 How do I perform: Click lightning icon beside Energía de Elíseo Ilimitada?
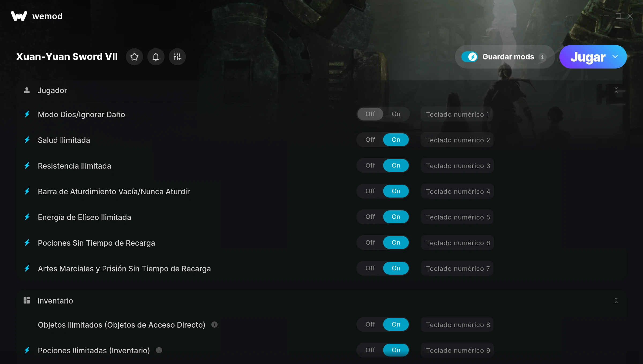(x=27, y=217)
